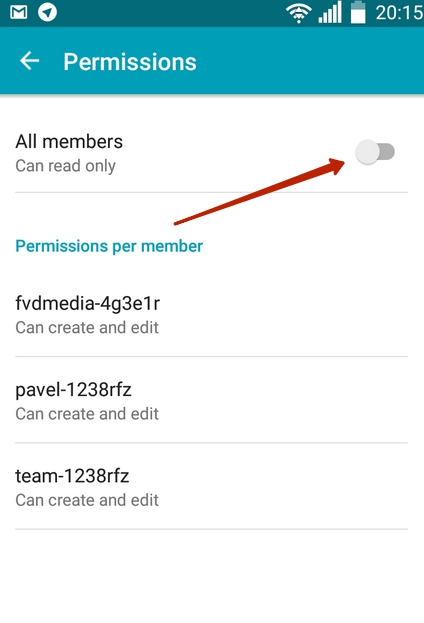Open permissions for pavel-1238rfz
Viewport: 424px width, 623px height.
211,400
